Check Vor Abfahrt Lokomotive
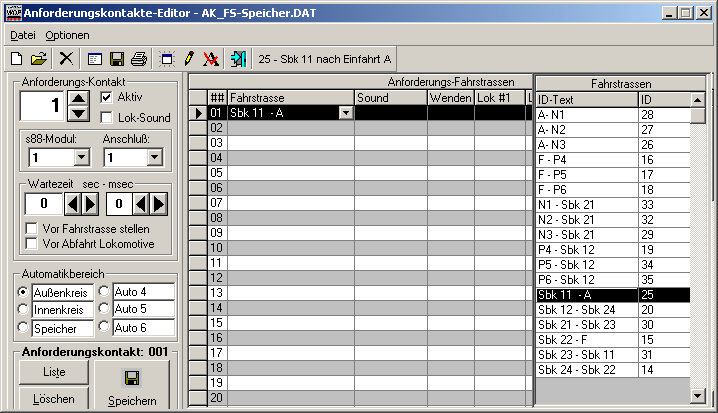The width and height of the screenshot is (718, 413). pos(32,244)
